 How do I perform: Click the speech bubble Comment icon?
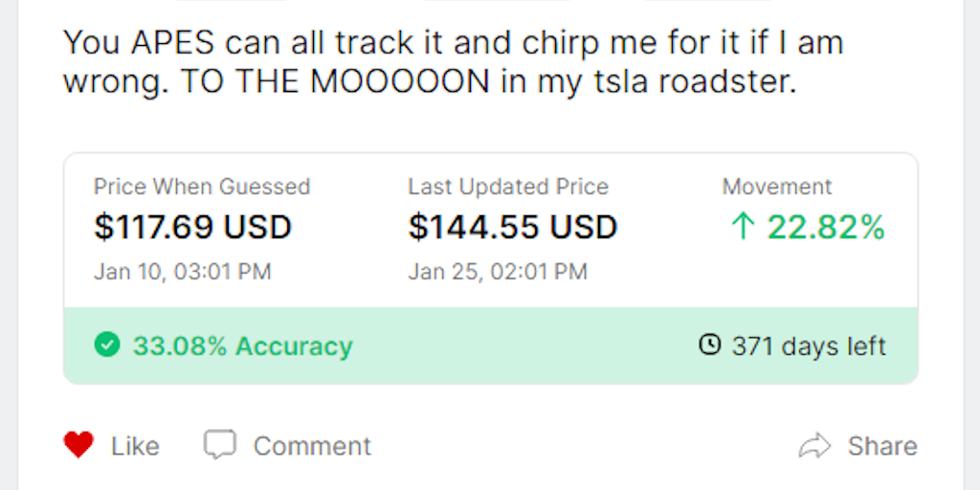click(219, 445)
